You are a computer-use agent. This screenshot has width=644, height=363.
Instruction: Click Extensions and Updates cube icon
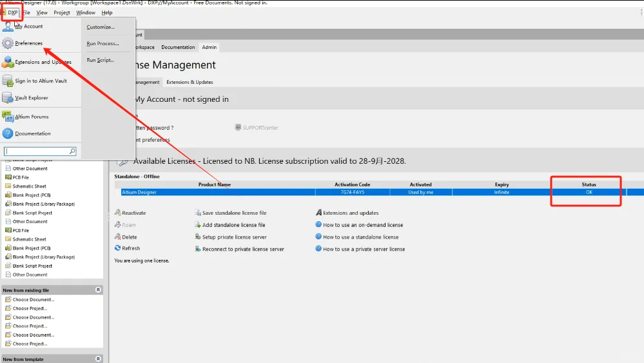click(8, 62)
